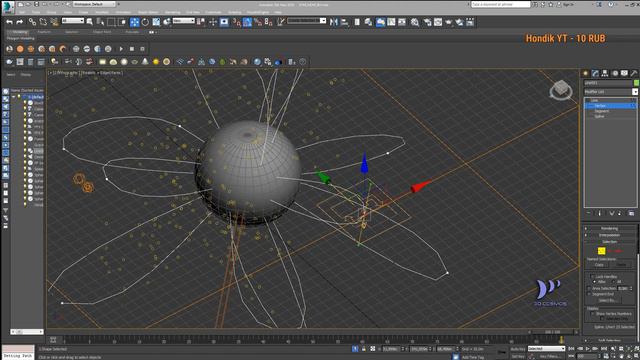
Task: Open the named selection sets dropdown
Action: [x=307, y=20]
